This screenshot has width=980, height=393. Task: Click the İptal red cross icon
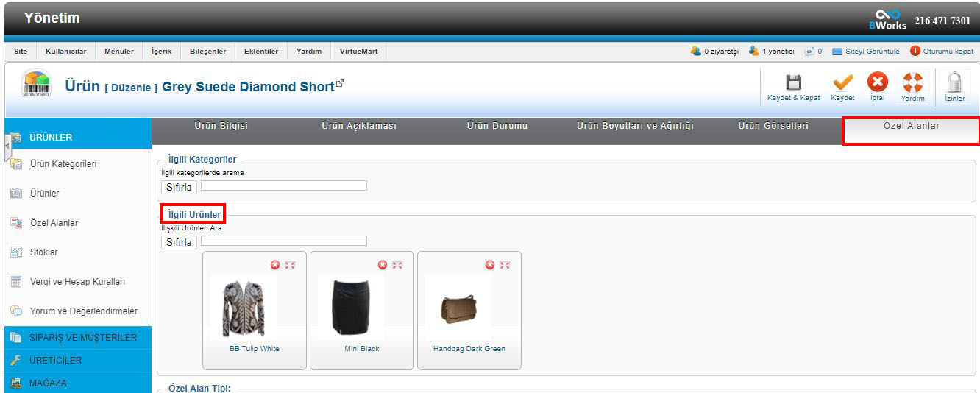(x=877, y=82)
